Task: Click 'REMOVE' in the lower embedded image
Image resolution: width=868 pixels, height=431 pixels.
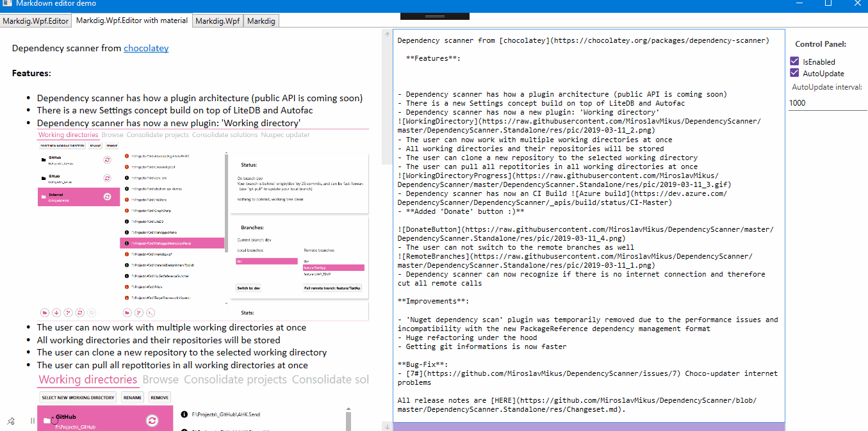Action: pos(160,398)
